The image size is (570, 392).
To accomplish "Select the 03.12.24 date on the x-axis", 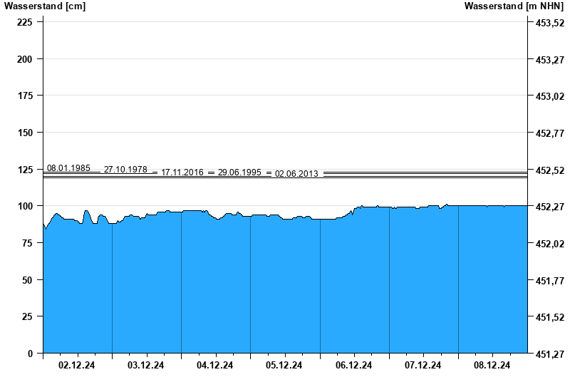I will 146,366.
